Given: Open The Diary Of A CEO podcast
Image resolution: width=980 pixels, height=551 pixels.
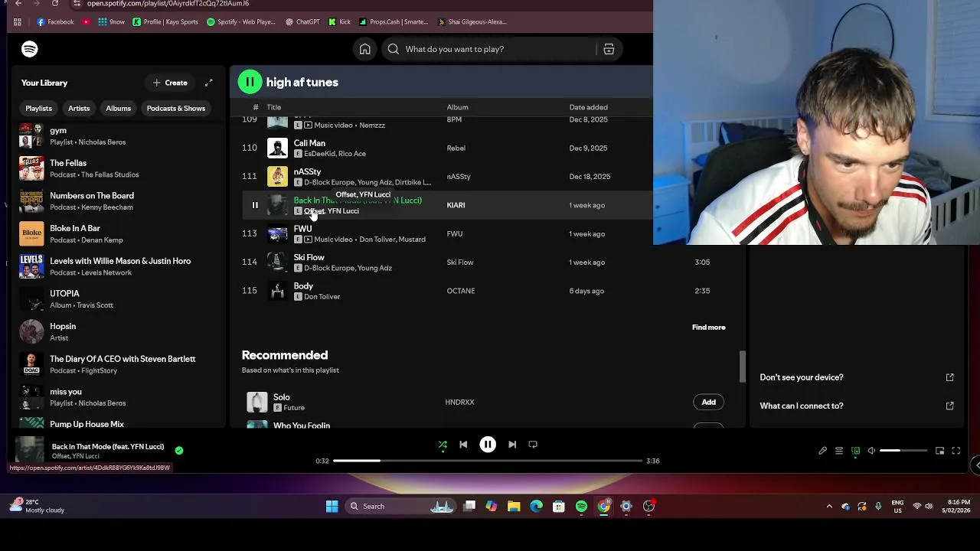Looking at the screenshot, I should (x=118, y=364).
